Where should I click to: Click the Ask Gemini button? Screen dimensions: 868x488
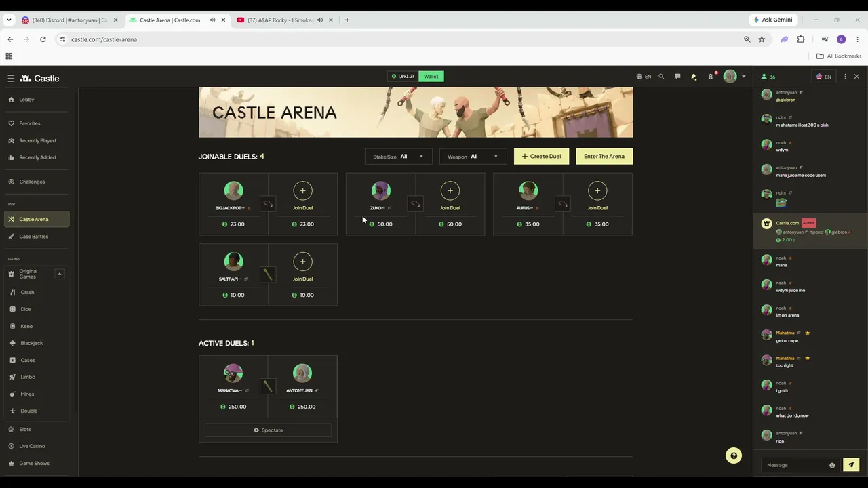coord(772,20)
